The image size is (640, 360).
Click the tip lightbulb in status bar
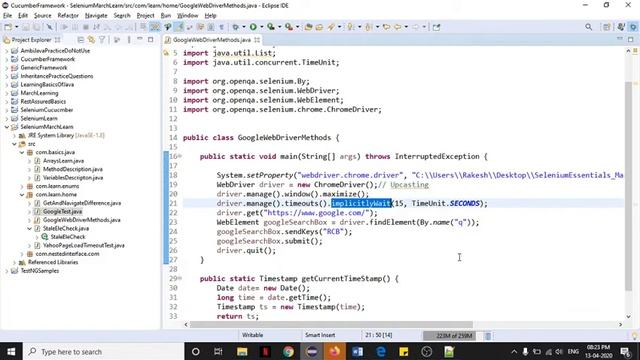point(635,336)
